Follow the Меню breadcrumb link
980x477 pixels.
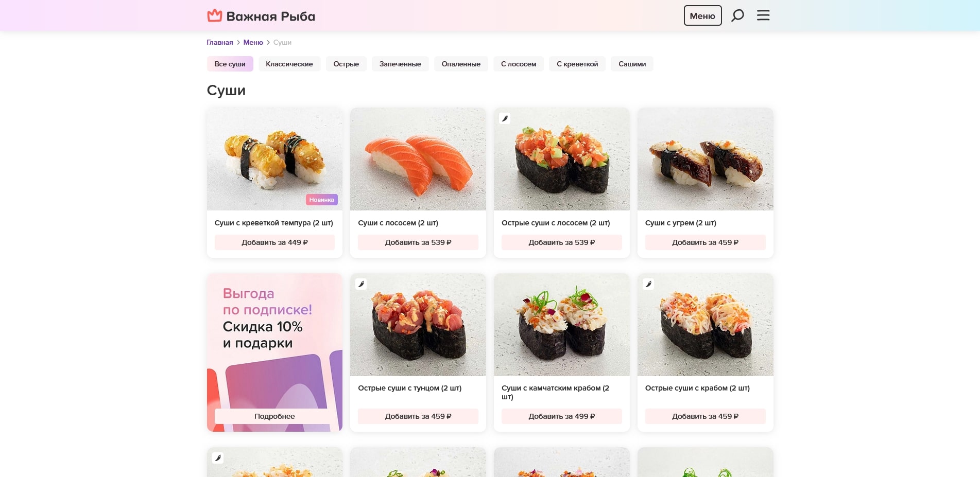253,42
